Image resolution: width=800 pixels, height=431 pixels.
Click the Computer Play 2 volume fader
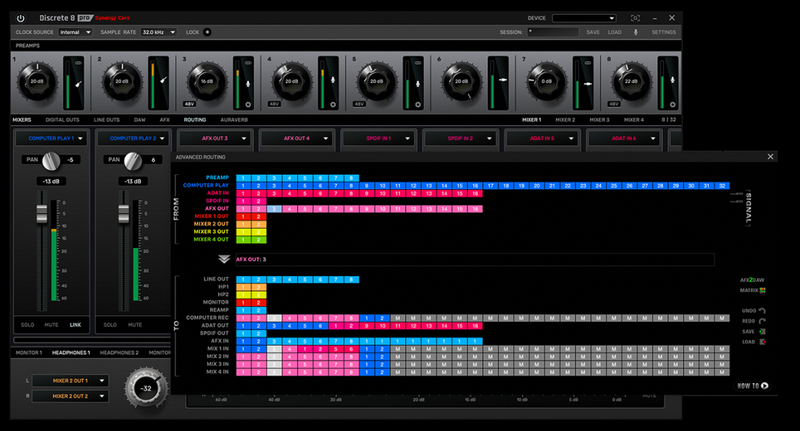click(x=123, y=214)
